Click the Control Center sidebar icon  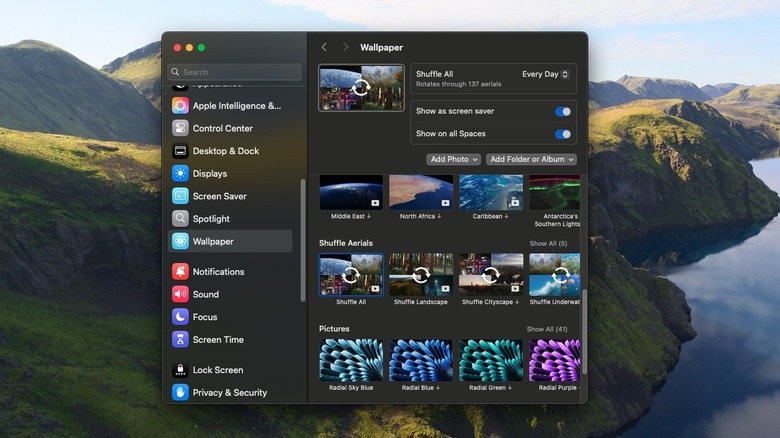(x=180, y=128)
